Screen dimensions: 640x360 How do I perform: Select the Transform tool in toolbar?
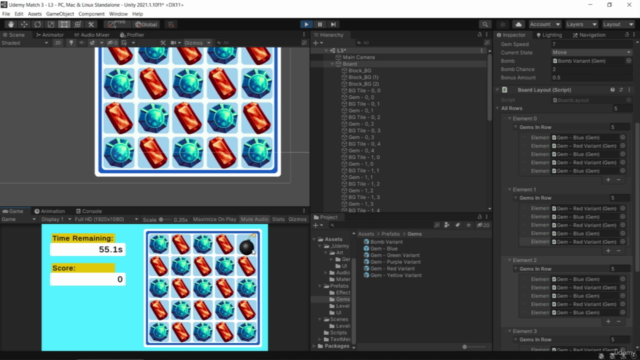tap(78, 24)
